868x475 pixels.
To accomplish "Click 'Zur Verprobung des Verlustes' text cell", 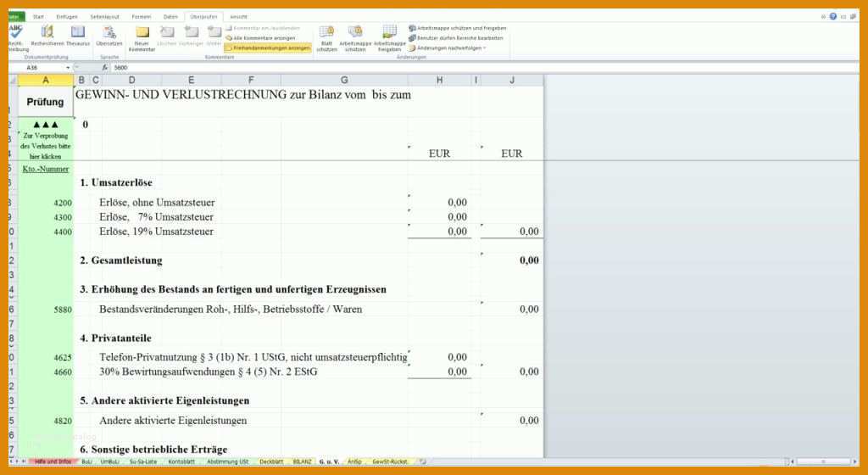I will pos(46,146).
